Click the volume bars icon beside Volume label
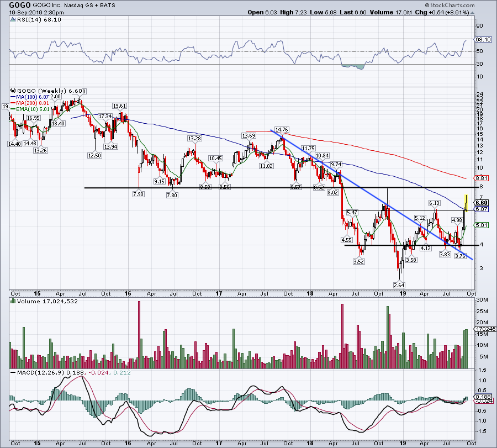The image size is (497, 448). click(x=13, y=301)
